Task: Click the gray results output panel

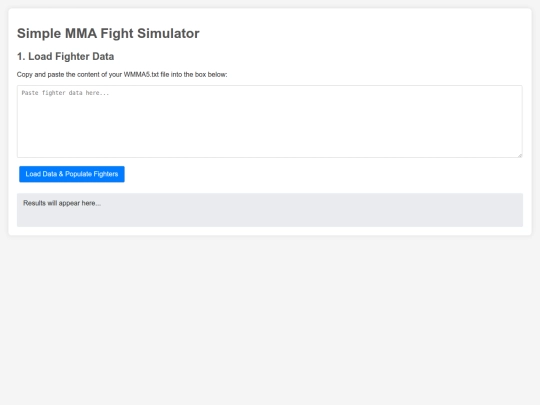Action: (270, 210)
